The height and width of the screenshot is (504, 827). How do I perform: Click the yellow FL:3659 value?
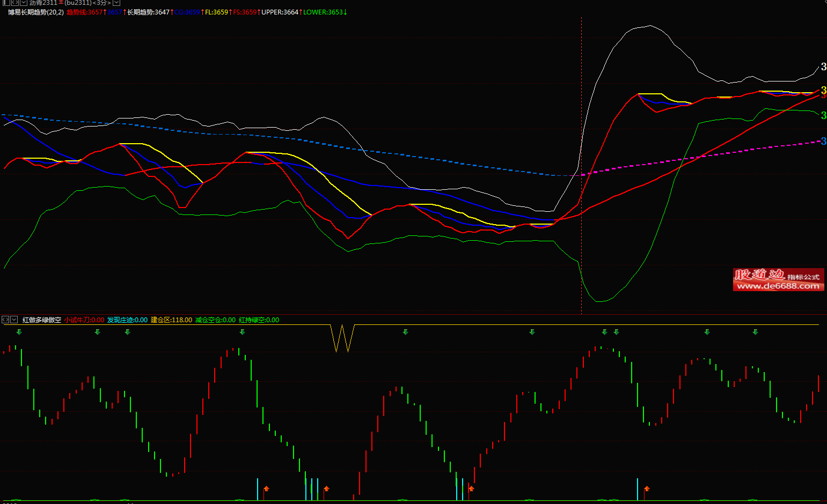click(x=216, y=12)
